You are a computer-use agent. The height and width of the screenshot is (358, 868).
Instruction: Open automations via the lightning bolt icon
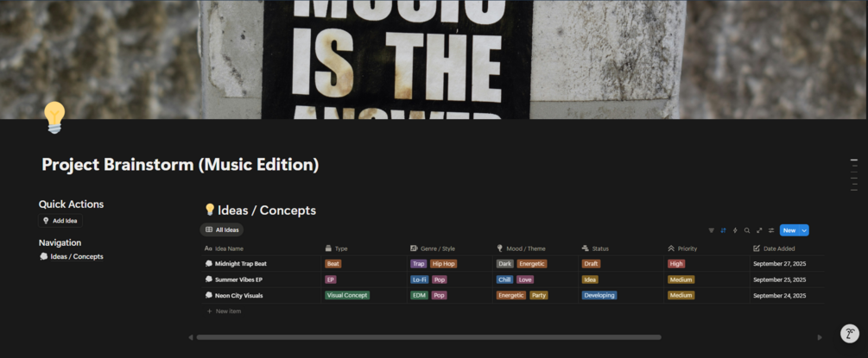pyautogui.click(x=735, y=230)
